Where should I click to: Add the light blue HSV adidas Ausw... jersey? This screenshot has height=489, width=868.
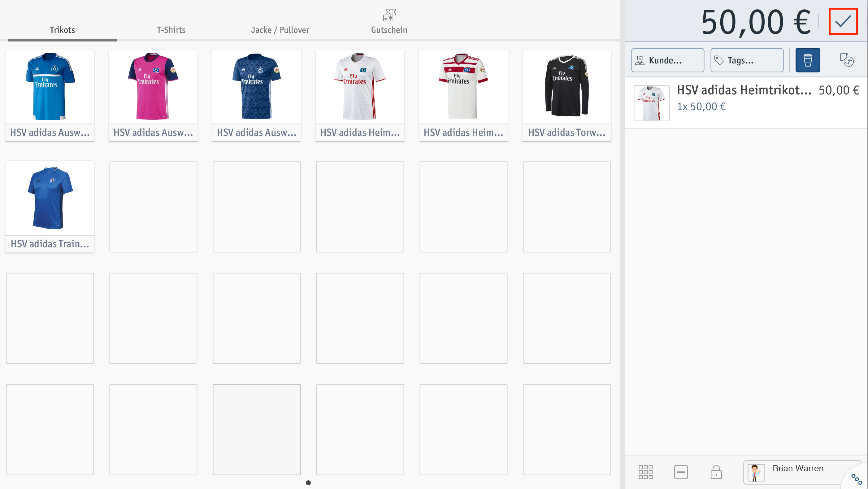pyautogui.click(x=50, y=95)
